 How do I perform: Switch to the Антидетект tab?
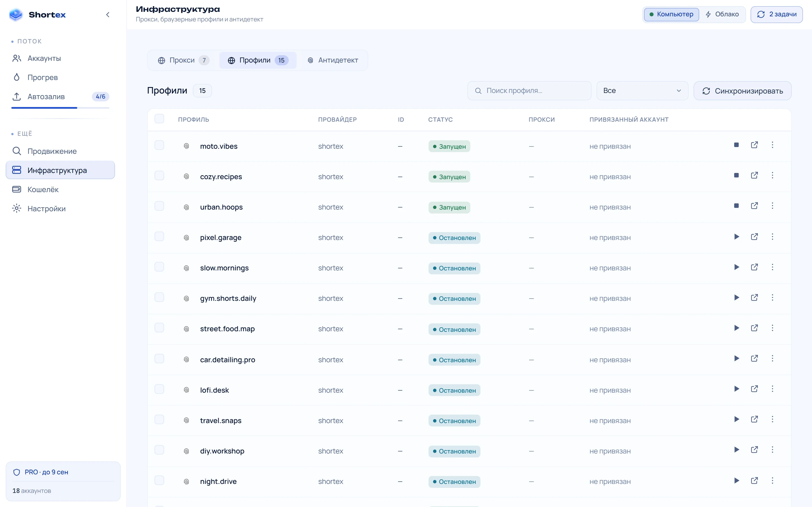[332, 60]
